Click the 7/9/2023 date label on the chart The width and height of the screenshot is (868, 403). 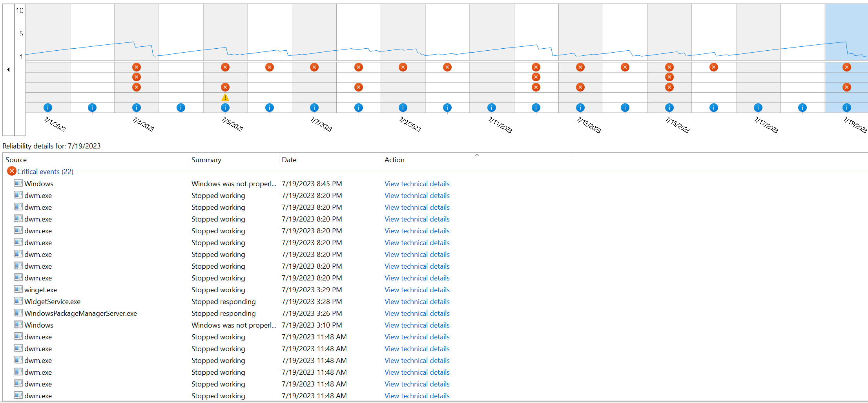point(410,124)
